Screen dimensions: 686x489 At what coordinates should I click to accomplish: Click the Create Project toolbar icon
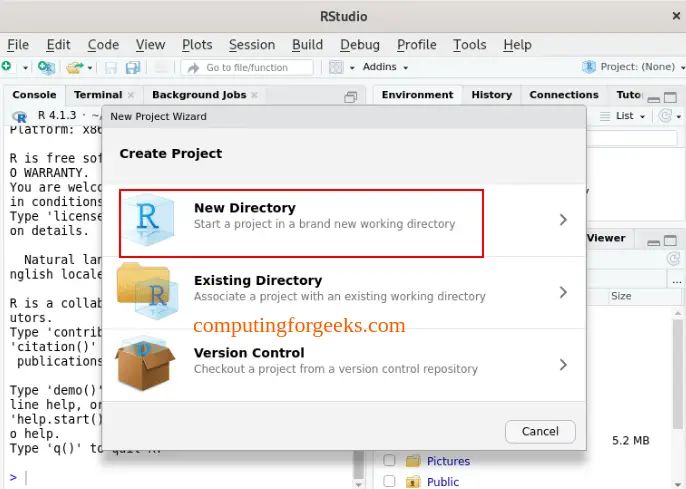[46, 67]
